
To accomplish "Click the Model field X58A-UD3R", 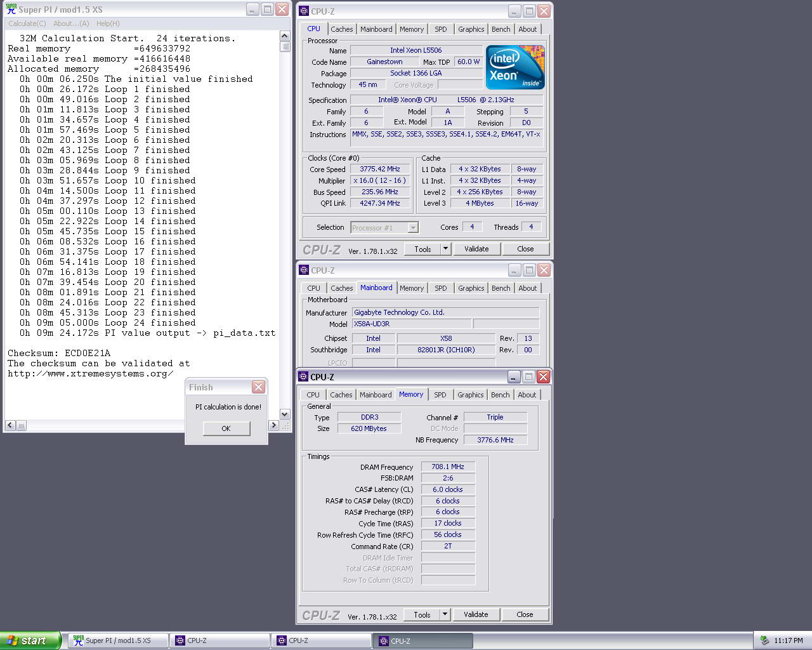I will (x=412, y=324).
